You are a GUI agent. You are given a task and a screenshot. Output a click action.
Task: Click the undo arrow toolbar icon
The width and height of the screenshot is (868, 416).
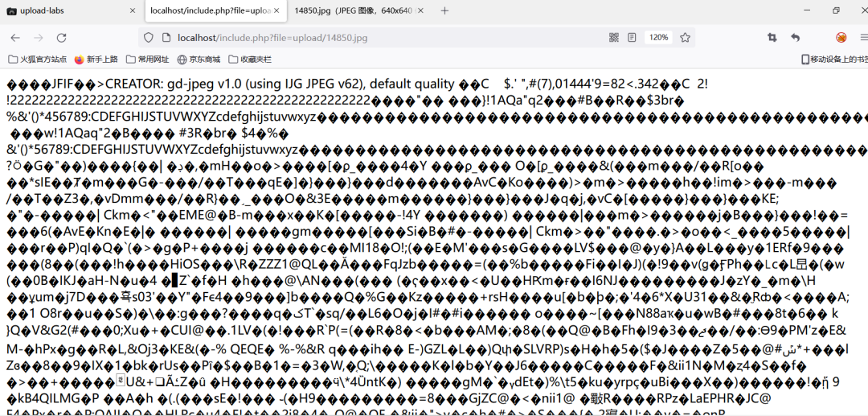tap(795, 38)
